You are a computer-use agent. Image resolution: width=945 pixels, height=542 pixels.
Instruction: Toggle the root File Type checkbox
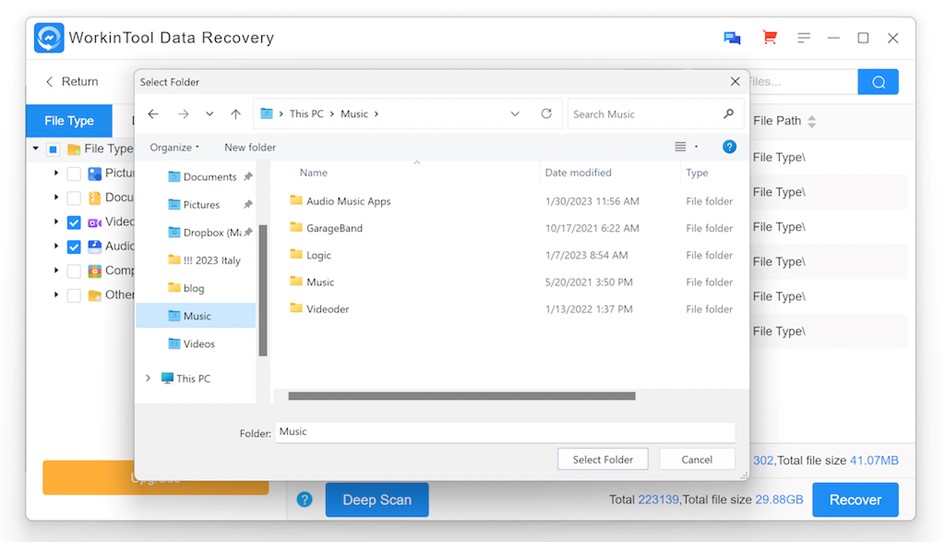click(x=53, y=149)
